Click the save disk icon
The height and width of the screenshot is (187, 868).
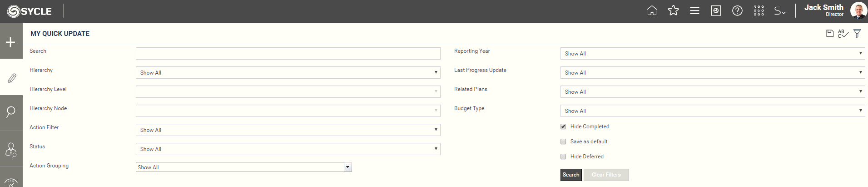point(830,34)
